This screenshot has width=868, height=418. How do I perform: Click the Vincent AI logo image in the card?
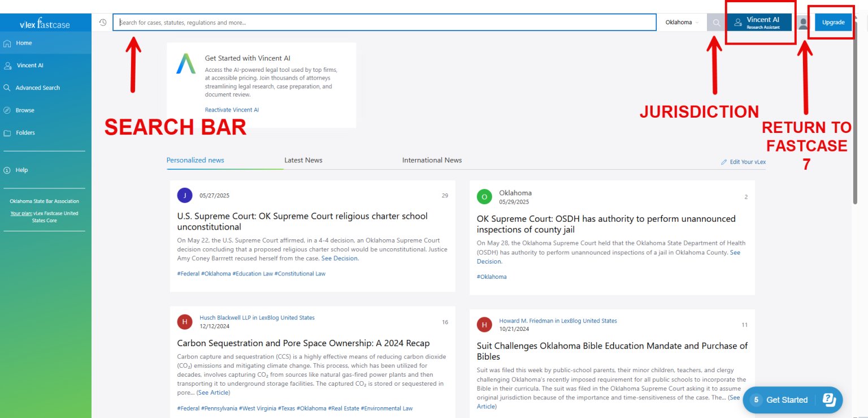[x=185, y=63]
